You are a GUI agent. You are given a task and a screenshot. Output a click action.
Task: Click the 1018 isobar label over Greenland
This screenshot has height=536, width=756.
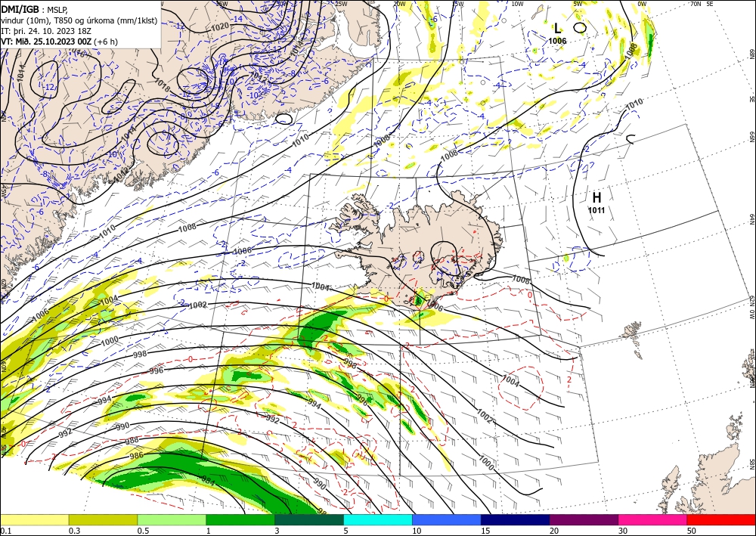[x=163, y=85]
